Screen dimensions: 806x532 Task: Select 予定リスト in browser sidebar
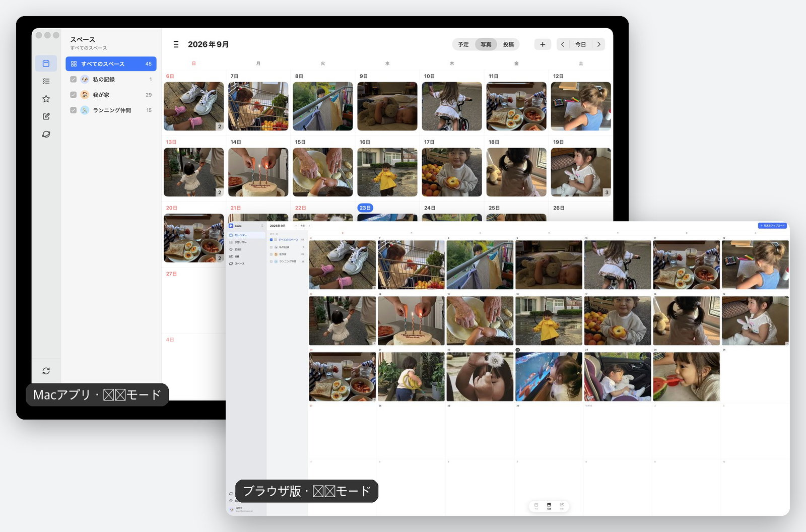(246, 242)
